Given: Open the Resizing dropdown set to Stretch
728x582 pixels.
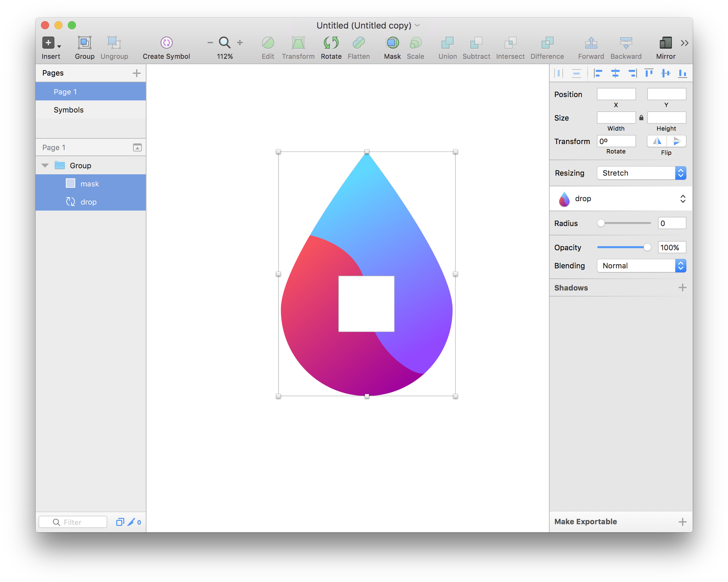Looking at the screenshot, I should [x=641, y=173].
